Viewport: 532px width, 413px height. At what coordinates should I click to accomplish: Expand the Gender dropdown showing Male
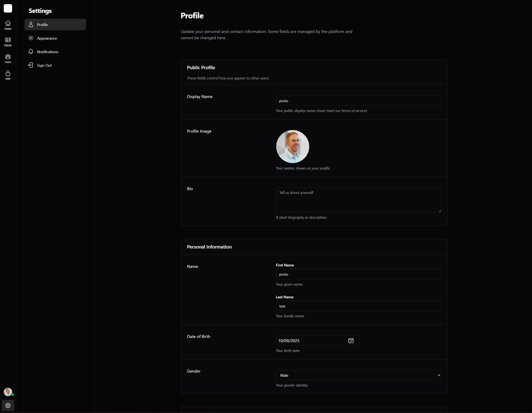358,375
